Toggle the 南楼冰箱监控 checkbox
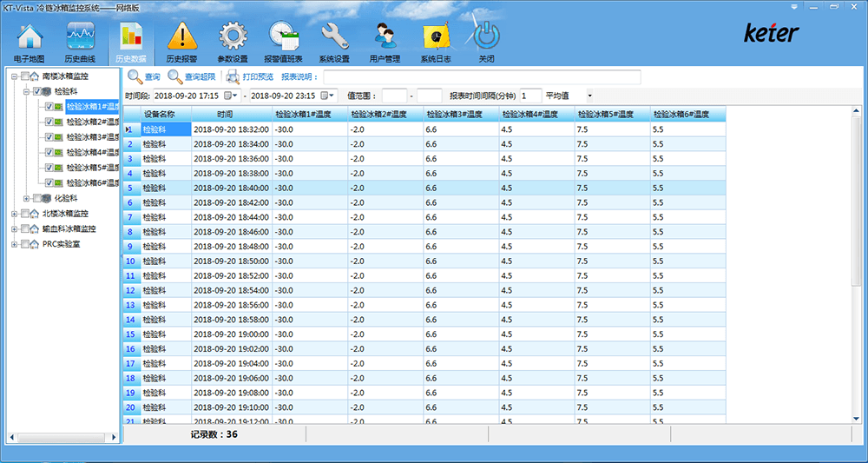 [25, 76]
